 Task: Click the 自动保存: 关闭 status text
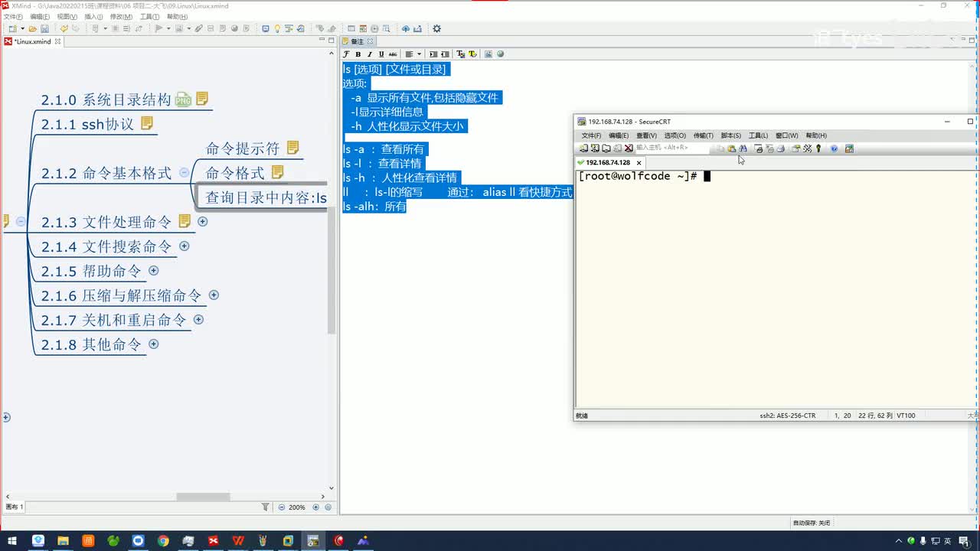[812, 523]
